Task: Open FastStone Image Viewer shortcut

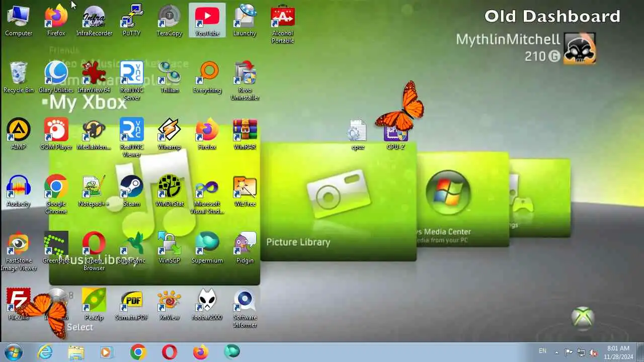Action: click(19, 252)
